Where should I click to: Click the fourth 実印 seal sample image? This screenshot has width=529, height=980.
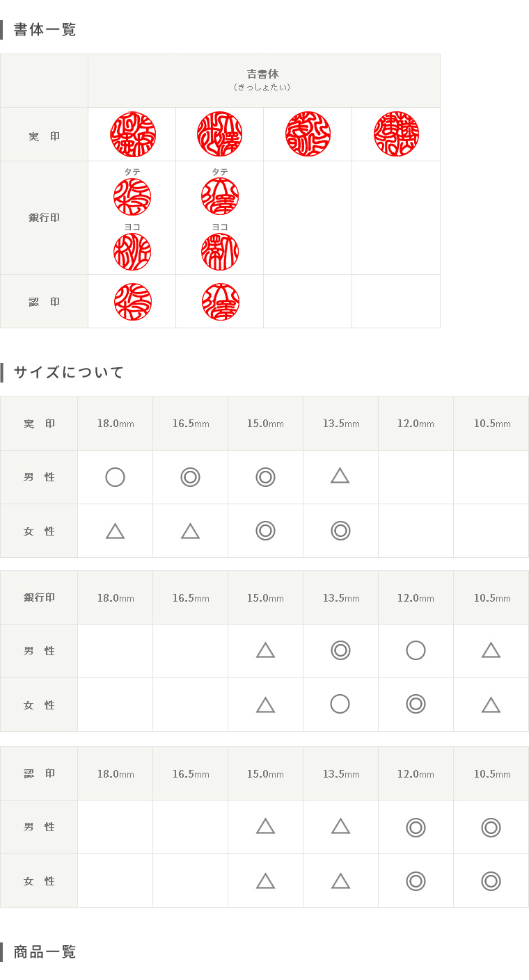point(396,134)
